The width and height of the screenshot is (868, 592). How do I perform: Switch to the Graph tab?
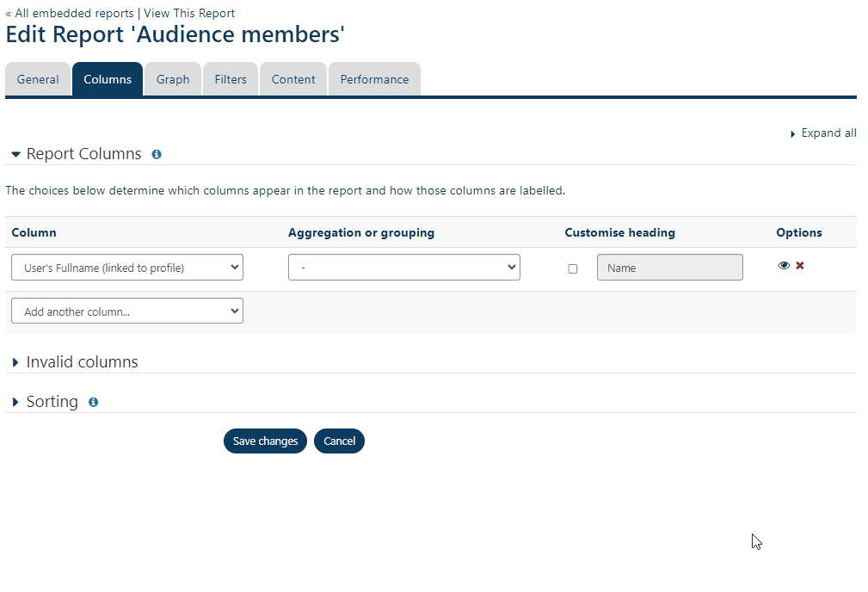pos(173,79)
